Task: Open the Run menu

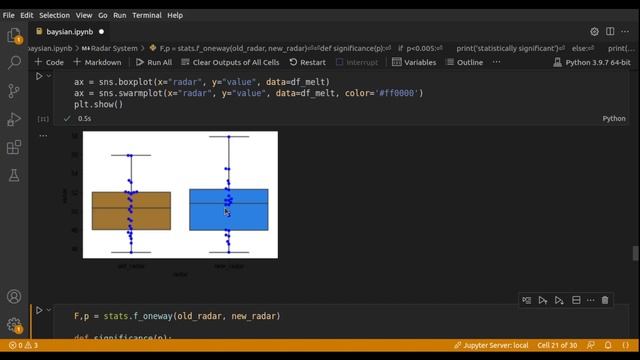Action: pyautogui.click(x=120, y=15)
